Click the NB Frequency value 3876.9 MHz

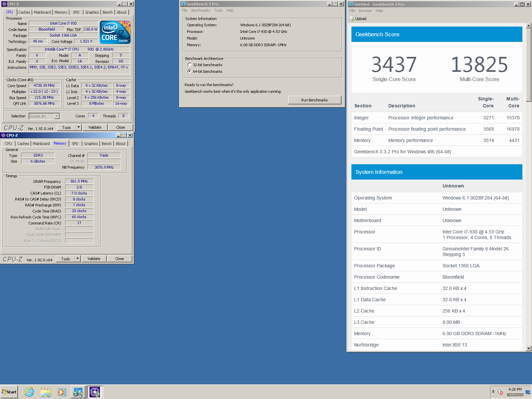point(104,167)
